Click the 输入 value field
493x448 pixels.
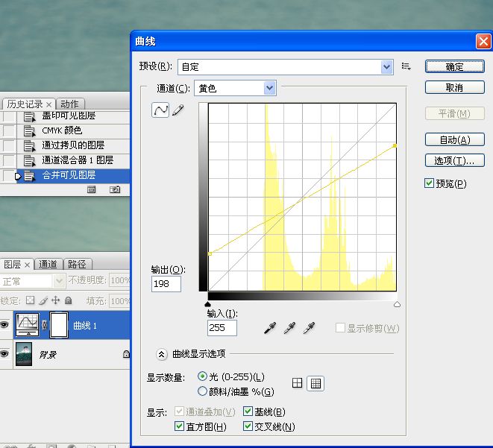(222, 328)
